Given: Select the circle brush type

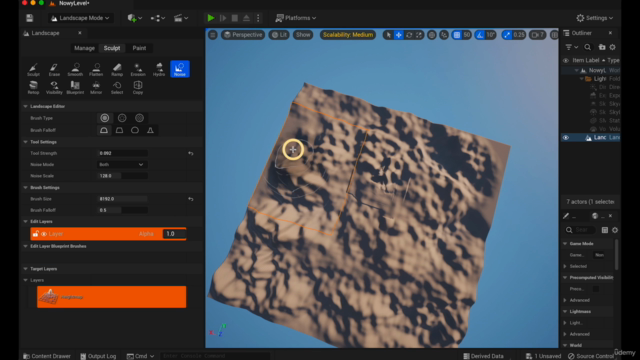Looking at the screenshot, I should click(105, 118).
